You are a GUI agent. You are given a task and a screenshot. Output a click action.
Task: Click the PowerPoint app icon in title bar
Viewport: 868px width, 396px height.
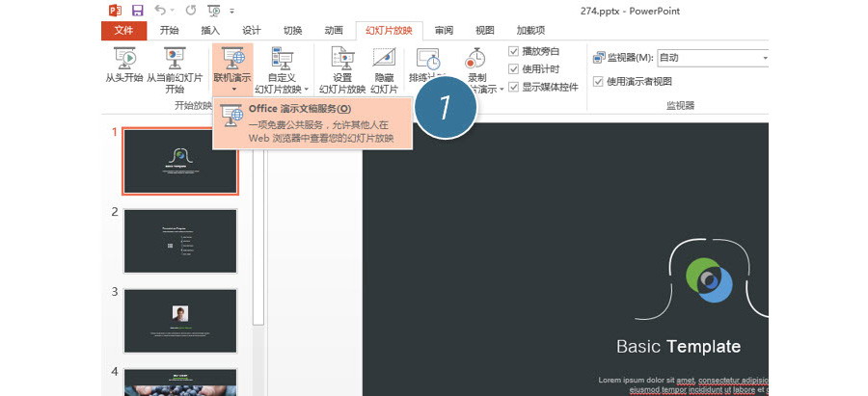pos(115,10)
